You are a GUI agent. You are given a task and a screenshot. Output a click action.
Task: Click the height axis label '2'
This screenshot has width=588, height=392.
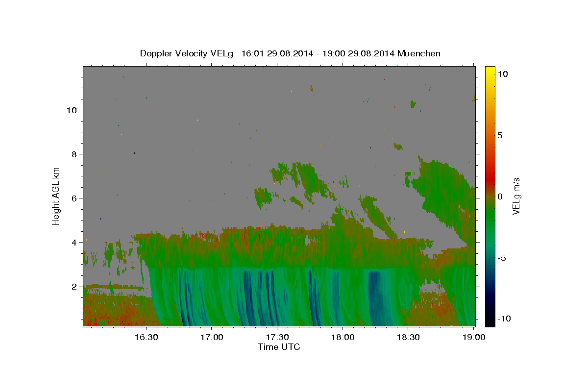click(74, 287)
